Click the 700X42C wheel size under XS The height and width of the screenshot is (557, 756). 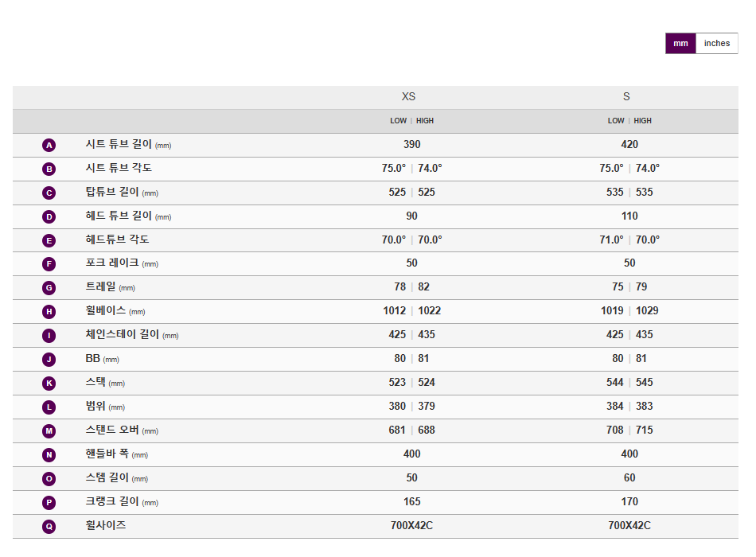click(x=411, y=526)
